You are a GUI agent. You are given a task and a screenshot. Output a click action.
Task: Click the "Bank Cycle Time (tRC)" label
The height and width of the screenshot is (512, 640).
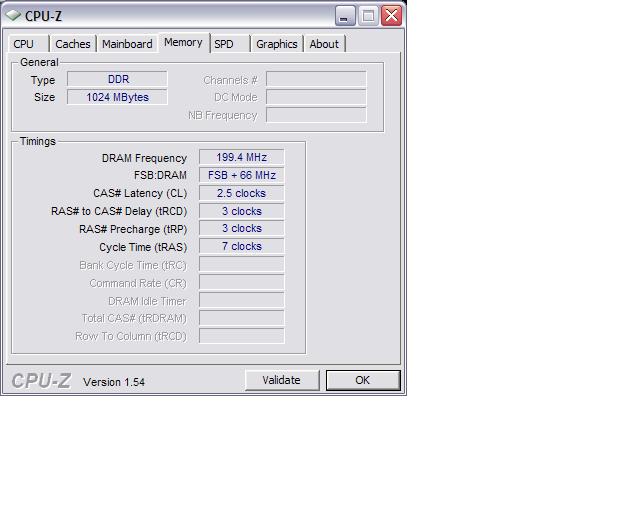133,265
